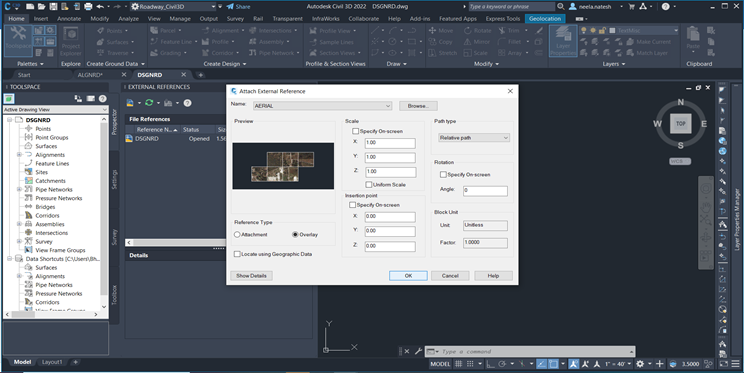Viewport: 744px width, 373px height.
Task: Open the Layout1 tab
Action: coord(52,362)
